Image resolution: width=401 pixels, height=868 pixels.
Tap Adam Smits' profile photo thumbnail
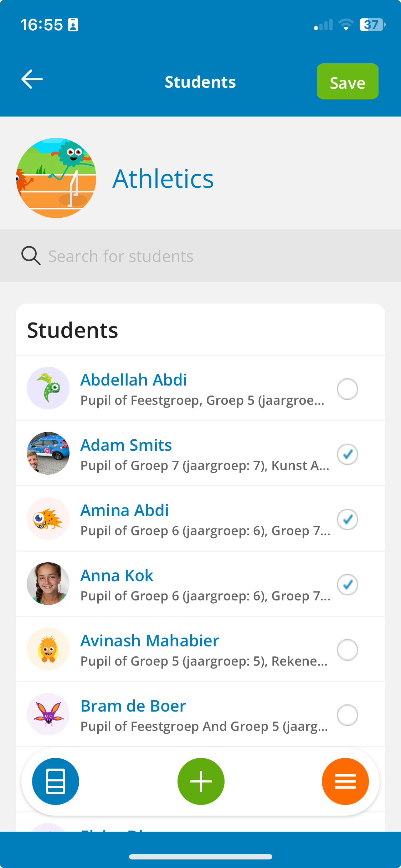48,453
